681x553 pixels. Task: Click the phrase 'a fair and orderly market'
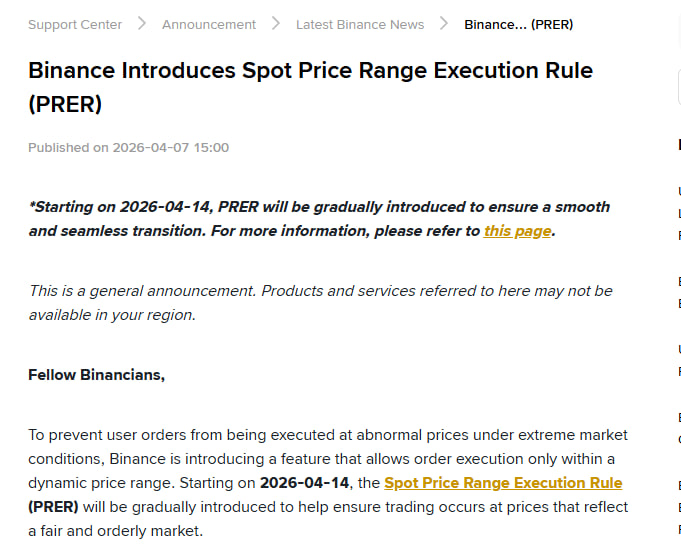pyautogui.click(x=115, y=531)
